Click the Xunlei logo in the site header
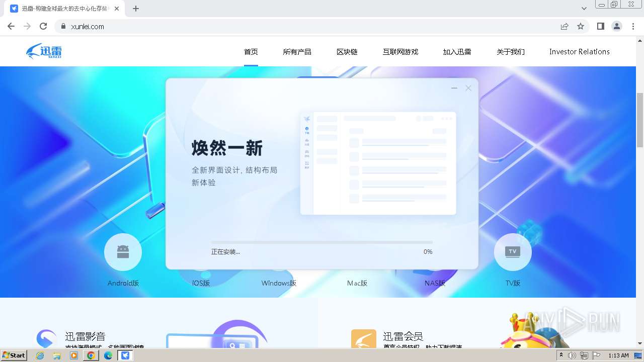Image resolution: width=644 pixels, height=362 pixels. pos(44,51)
